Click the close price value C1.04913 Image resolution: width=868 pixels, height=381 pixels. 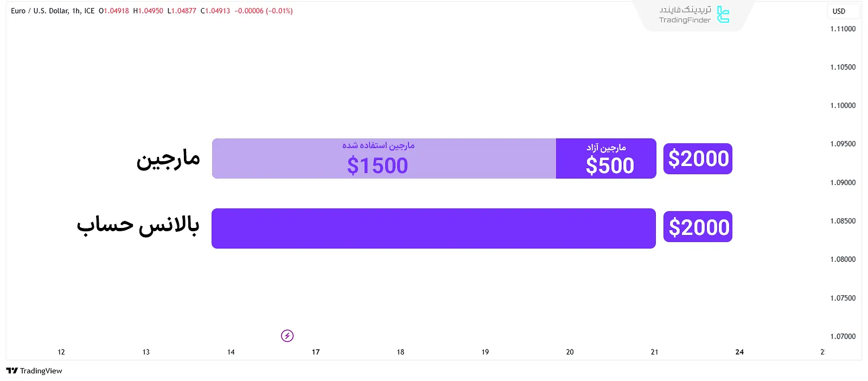click(215, 11)
